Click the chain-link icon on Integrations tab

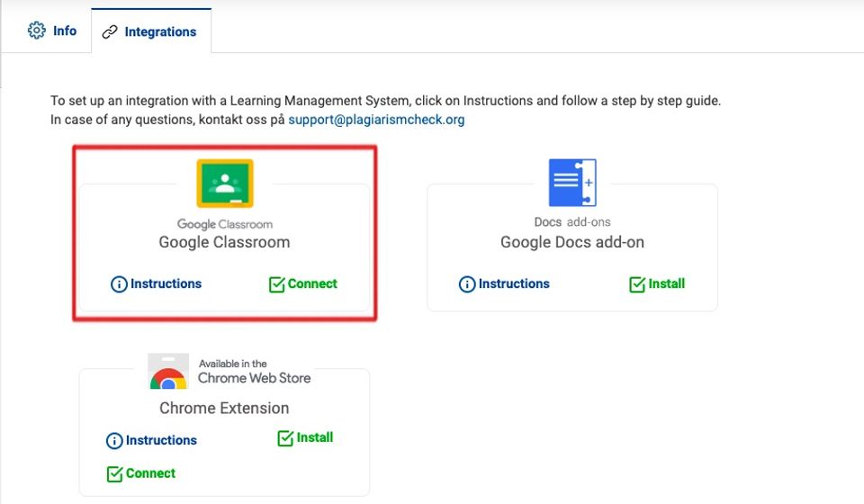[x=110, y=31]
